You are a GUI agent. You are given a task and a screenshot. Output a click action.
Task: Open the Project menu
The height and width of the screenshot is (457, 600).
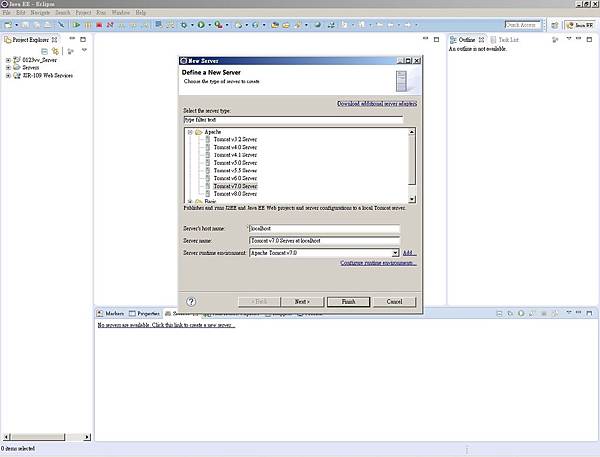(x=83, y=13)
